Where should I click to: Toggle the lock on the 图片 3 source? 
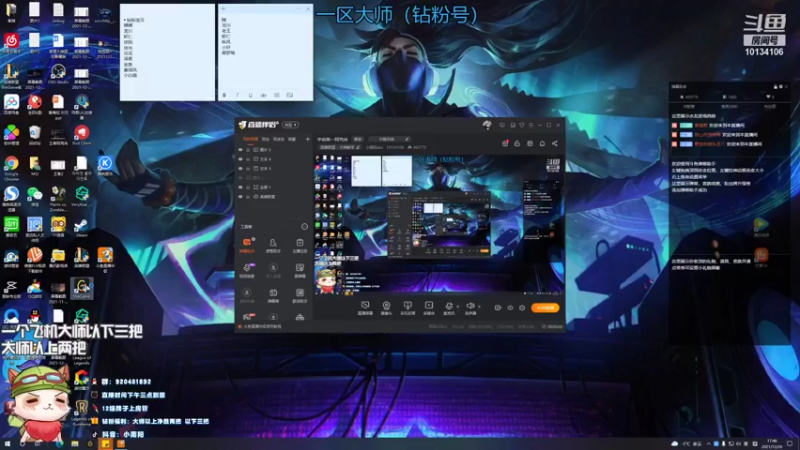(248, 150)
